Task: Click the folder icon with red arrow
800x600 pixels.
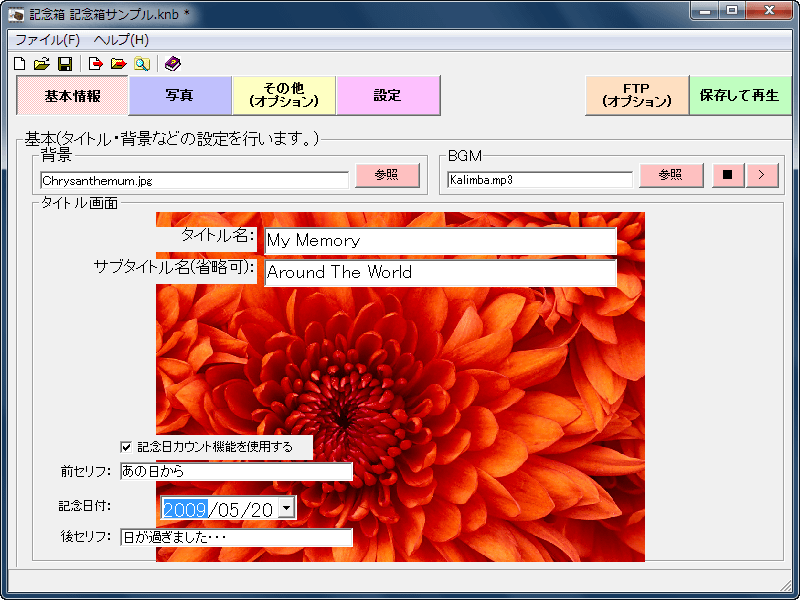Action: click(x=118, y=64)
